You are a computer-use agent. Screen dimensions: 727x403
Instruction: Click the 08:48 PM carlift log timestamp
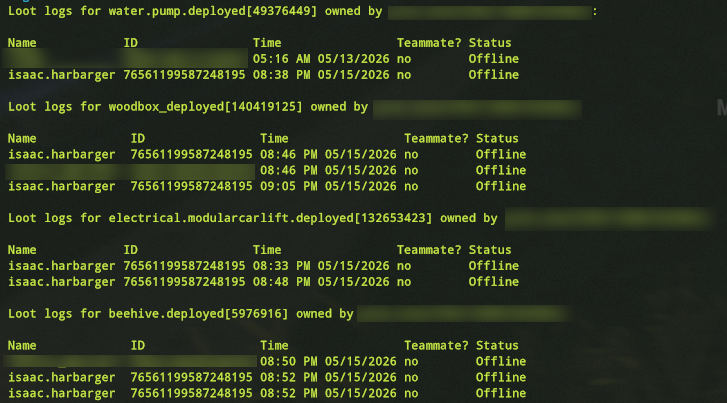[x=321, y=282]
